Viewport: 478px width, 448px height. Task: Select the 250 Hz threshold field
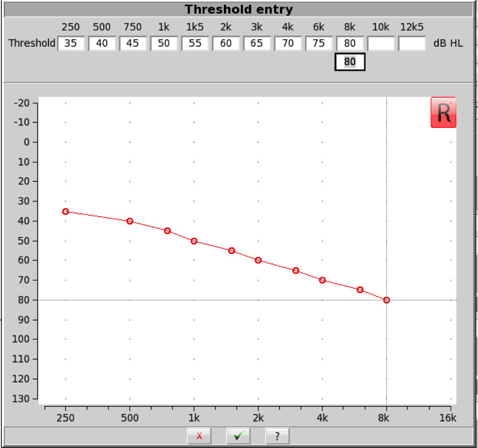pyautogui.click(x=71, y=43)
